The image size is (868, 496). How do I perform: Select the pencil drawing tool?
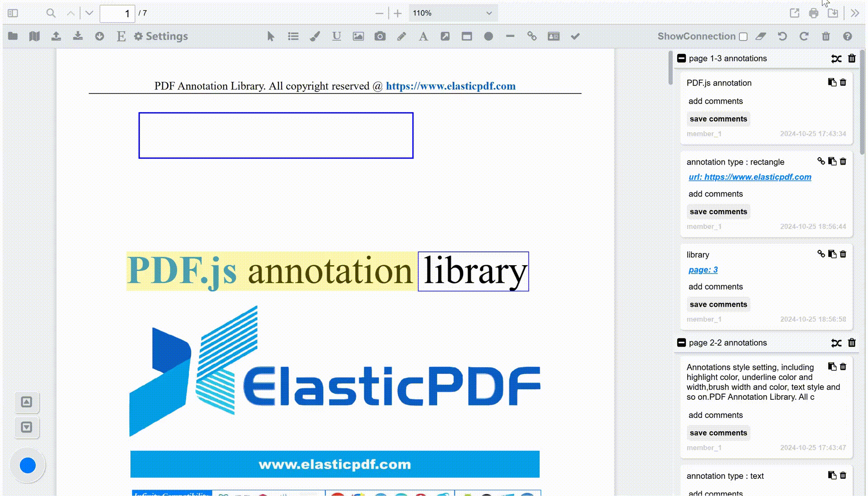coord(401,37)
